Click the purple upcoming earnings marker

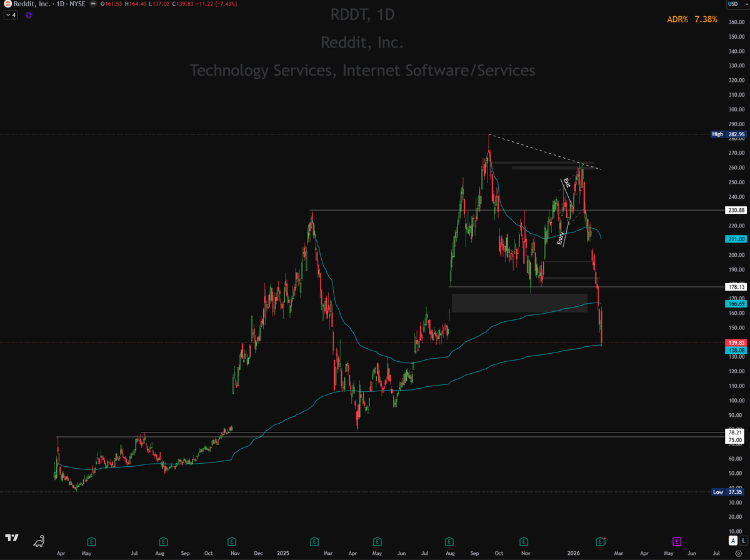click(676, 540)
